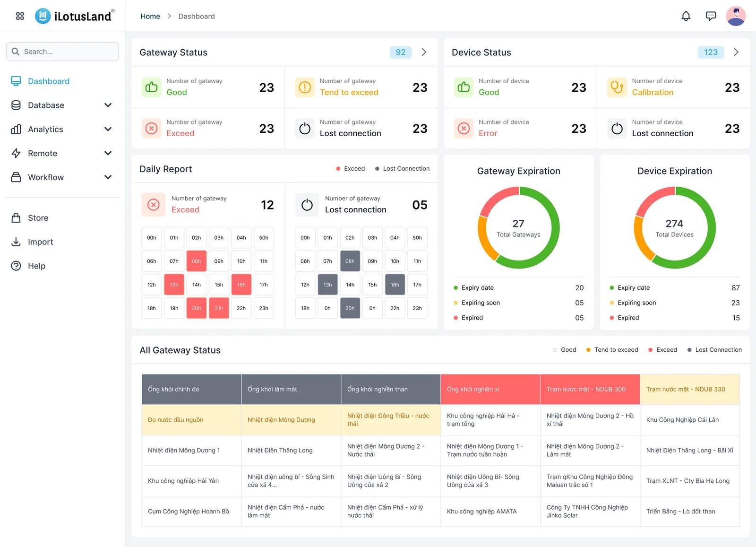756x547 pixels.
Task: Expand the Workflow chevron
Action: [108, 177]
